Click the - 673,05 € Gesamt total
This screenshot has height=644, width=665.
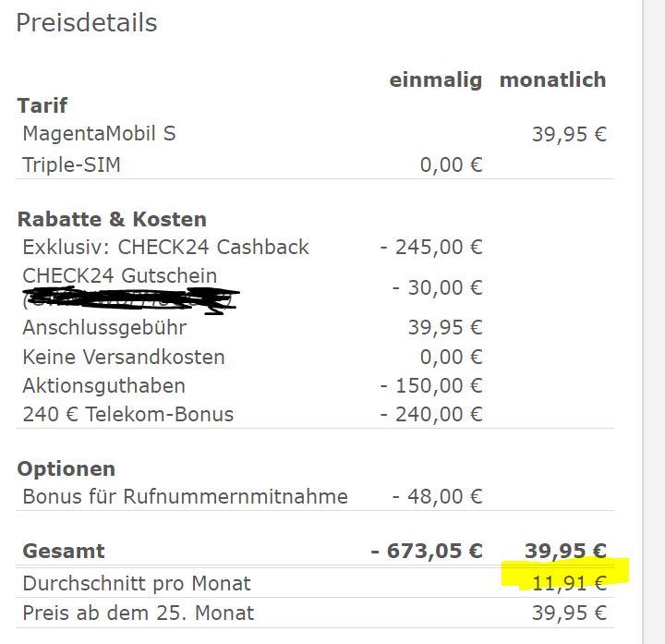(427, 552)
